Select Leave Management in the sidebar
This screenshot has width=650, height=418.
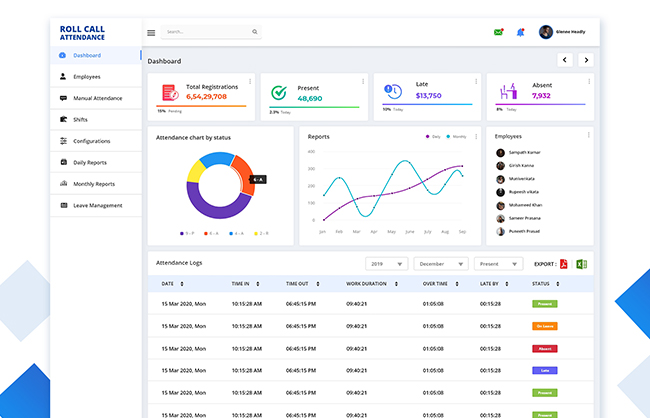point(97,205)
